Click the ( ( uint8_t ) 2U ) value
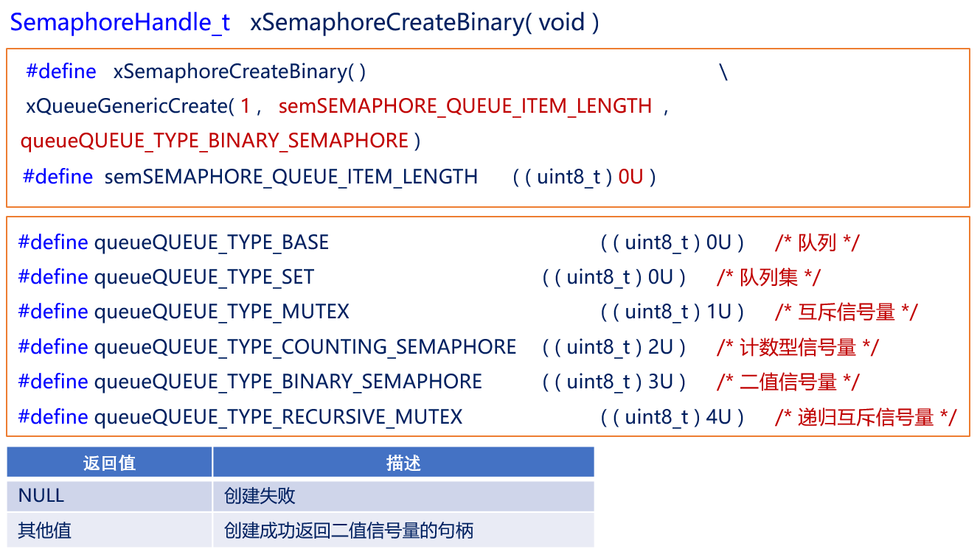The image size is (980, 560). pos(614,347)
